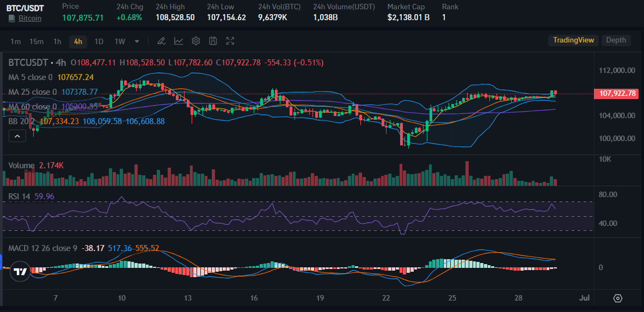
Task: Click the save chart floppy icon
Action: click(213, 41)
